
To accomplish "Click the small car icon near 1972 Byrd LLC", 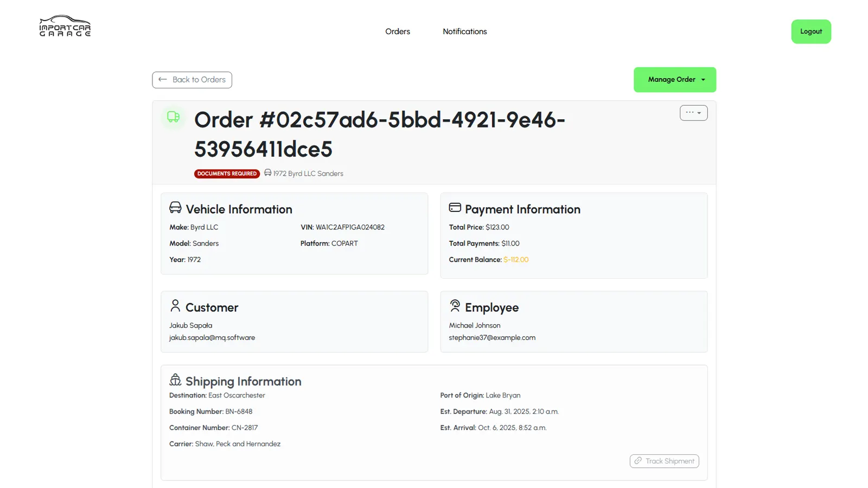I will [x=268, y=173].
